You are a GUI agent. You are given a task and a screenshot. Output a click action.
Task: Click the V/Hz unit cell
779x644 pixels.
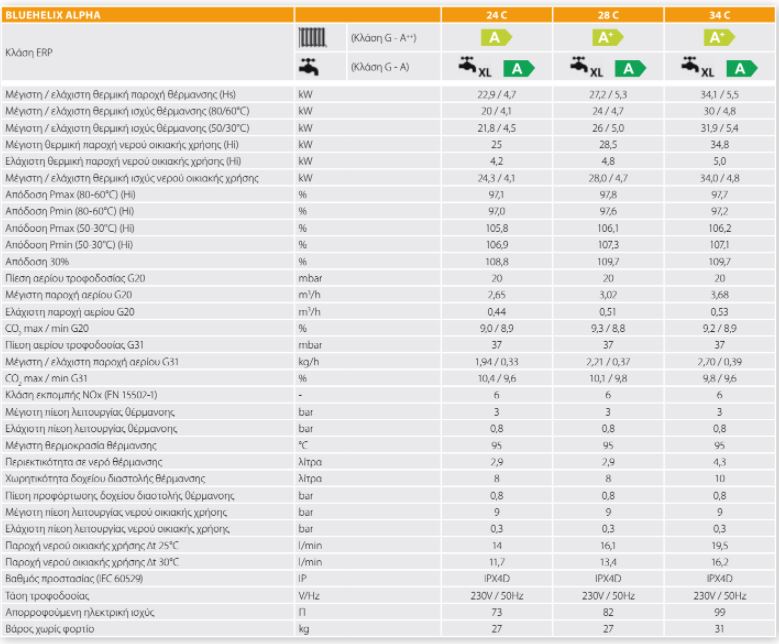pyautogui.click(x=309, y=595)
